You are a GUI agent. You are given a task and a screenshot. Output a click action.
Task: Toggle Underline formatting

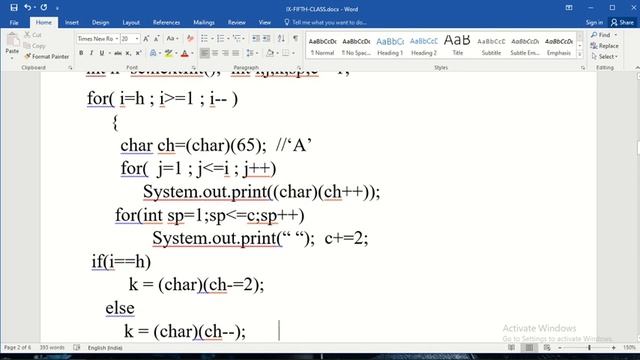(102, 53)
